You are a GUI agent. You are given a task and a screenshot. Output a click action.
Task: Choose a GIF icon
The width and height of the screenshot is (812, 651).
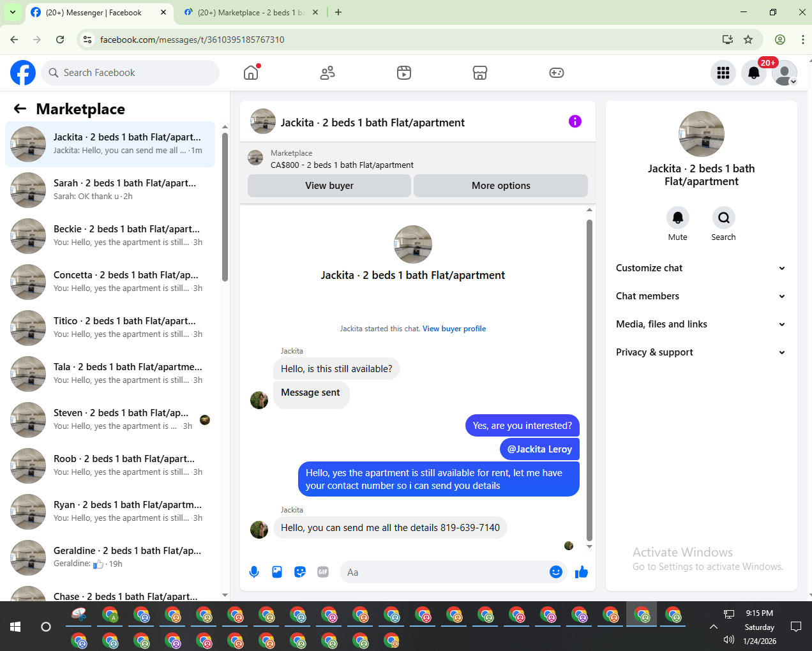323,572
